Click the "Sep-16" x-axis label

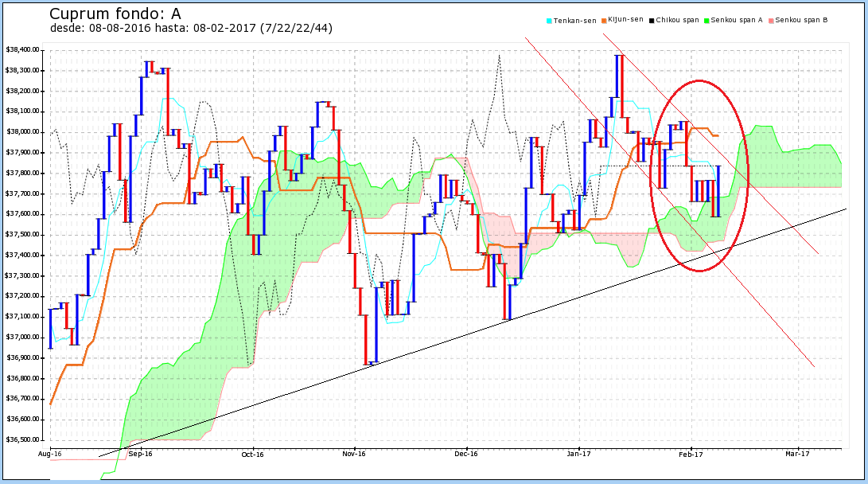click(x=141, y=455)
